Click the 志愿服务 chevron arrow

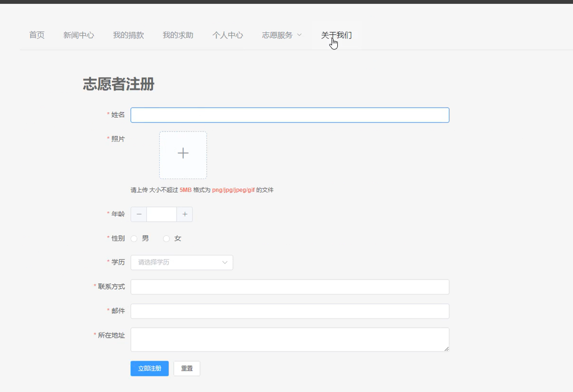point(299,35)
